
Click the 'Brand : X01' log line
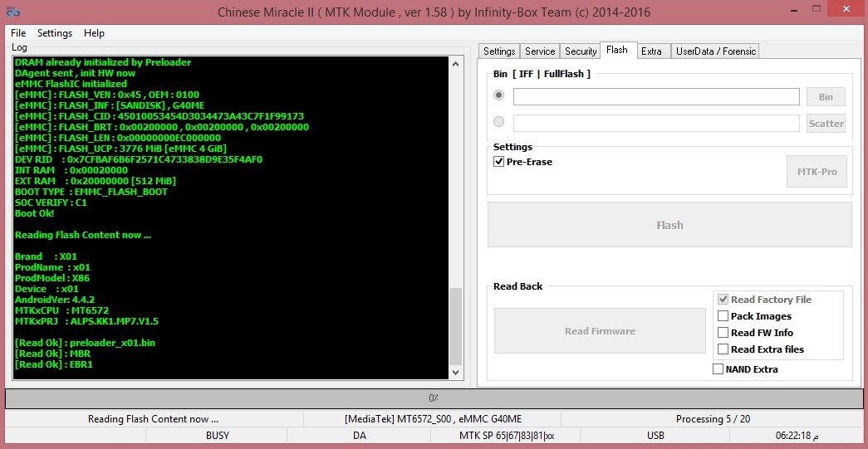[x=46, y=256]
